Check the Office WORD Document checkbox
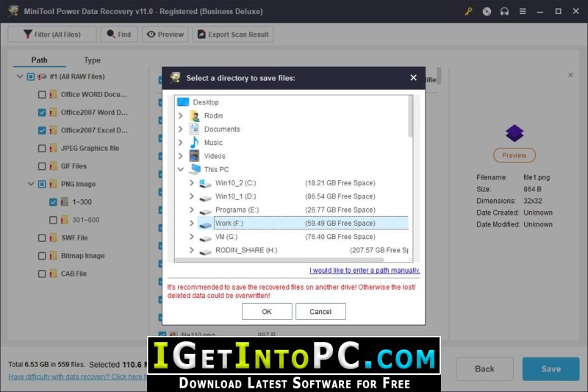The image size is (588, 392). tap(42, 95)
